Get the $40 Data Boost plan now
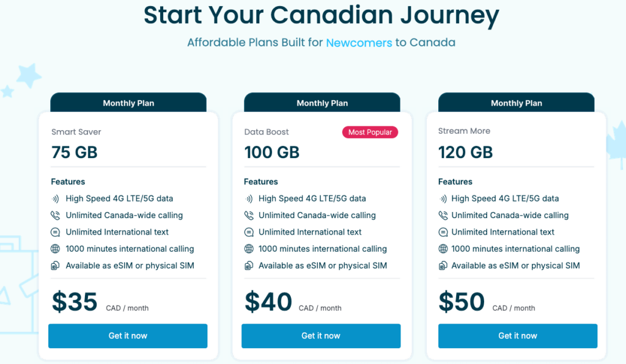 321,336
